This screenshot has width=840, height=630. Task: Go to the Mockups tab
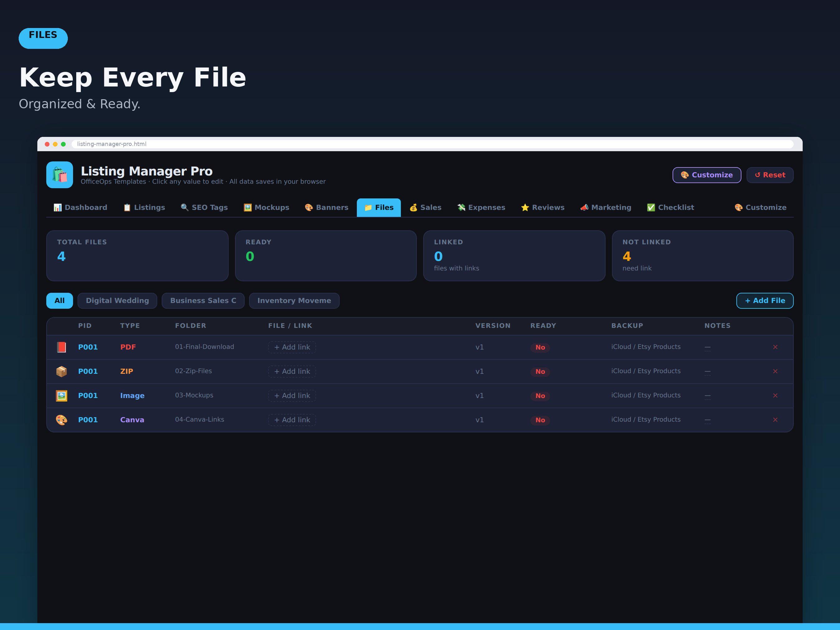point(266,207)
